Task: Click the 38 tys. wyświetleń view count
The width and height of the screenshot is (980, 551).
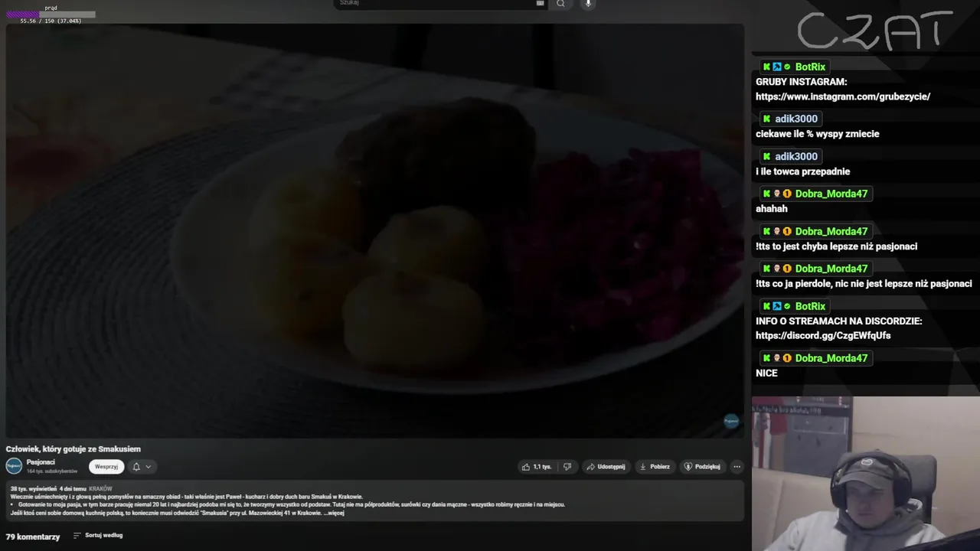Action: tap(34, 488)
